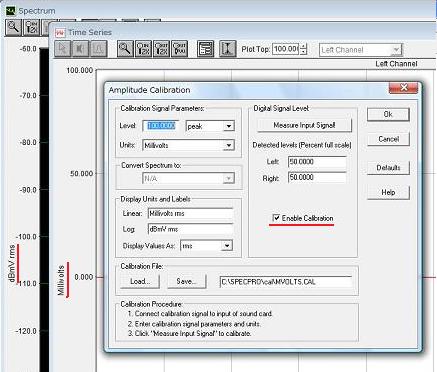Image resolution: width=437 pixels, height=372 pixels.
Task: Click the zoom out 2X toolbar icon
Action: 161,49
